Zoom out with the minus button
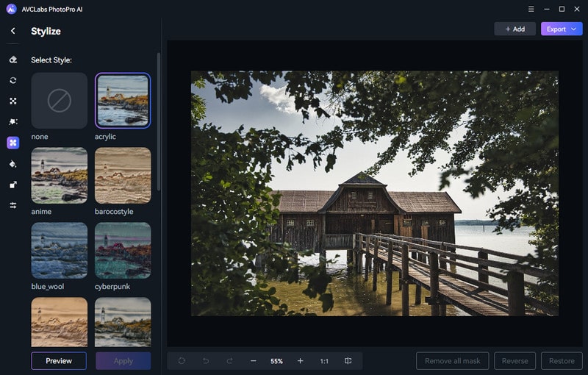 coord(254,361)
